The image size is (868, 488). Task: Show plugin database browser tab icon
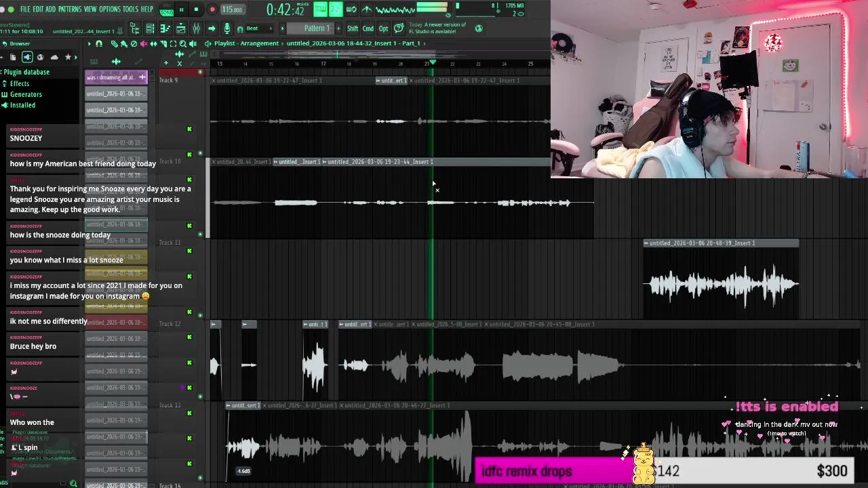27,57
